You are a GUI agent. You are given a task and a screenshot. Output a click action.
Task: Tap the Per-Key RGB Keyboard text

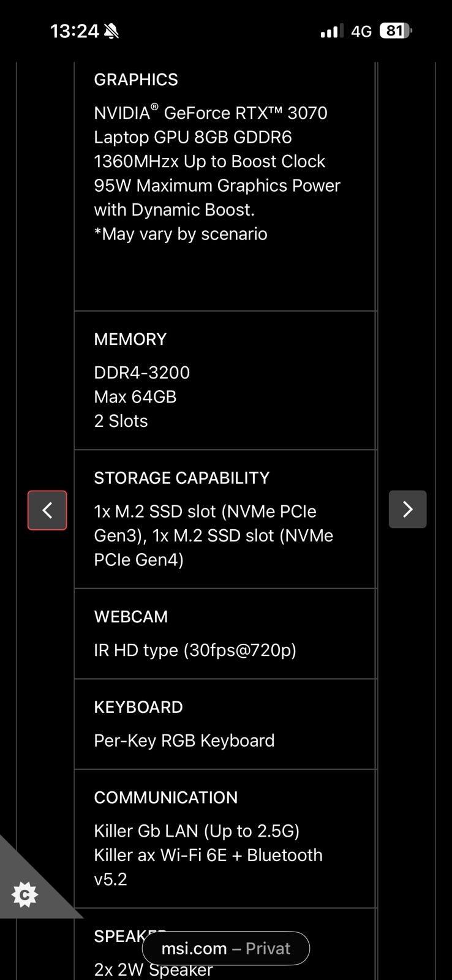pyautogui.click(x=184, y=741)
